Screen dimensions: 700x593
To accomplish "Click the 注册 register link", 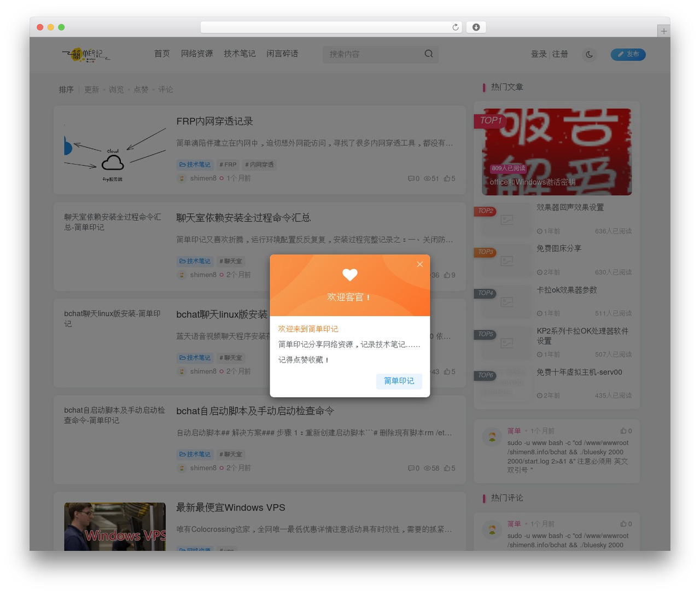I will 560,54.
